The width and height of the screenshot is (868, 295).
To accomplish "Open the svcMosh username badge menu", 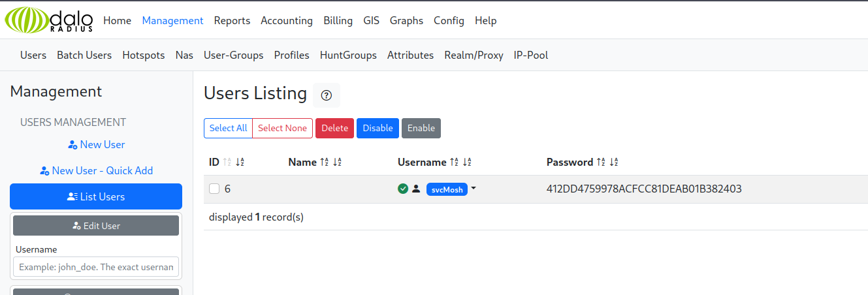I will [447, 190].
